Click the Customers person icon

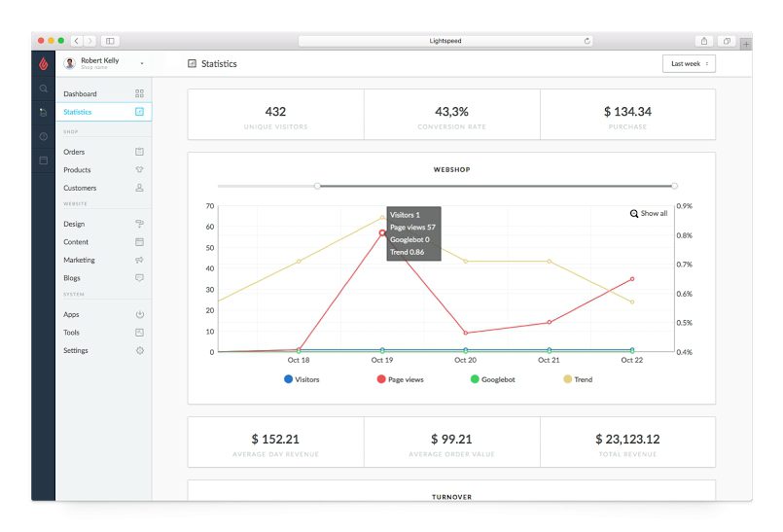139,188
